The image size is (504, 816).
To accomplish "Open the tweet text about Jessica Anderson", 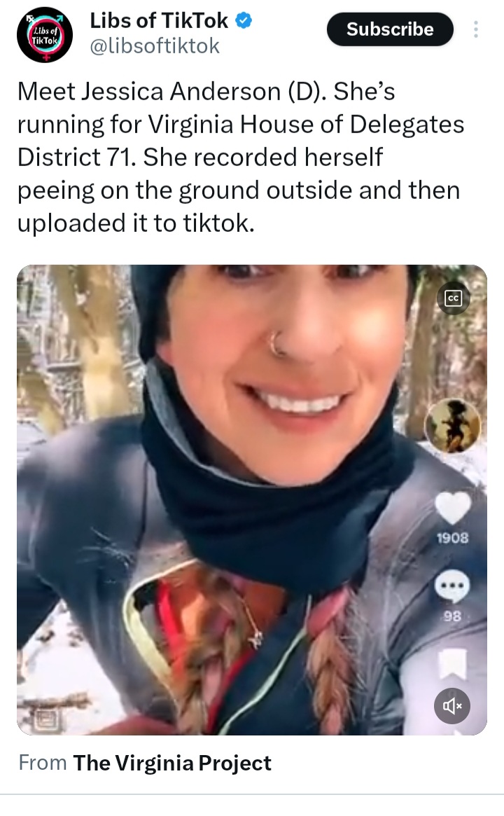I will click(x=240, y=157).
